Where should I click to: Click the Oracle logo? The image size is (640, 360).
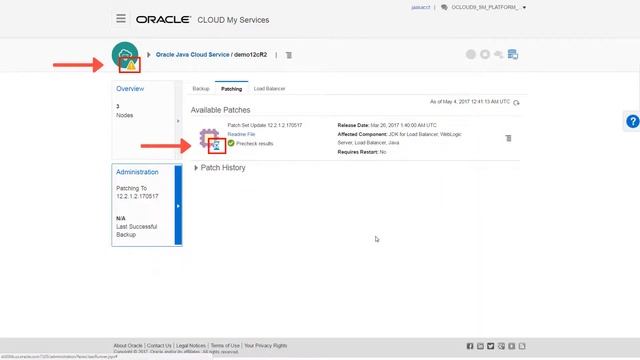pyautogui.click(x=163, y=20)
